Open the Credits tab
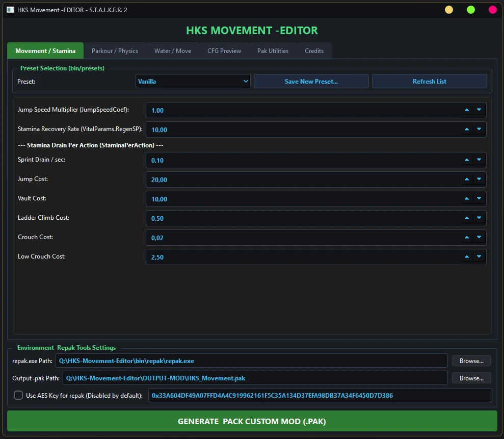Viewport: 504px width, 439px height. [314, 51]
